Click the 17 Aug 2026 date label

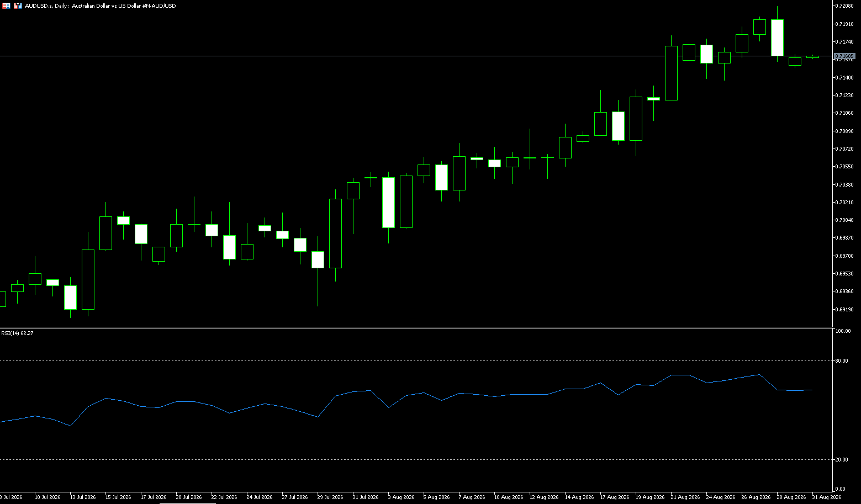coord(614,497)
